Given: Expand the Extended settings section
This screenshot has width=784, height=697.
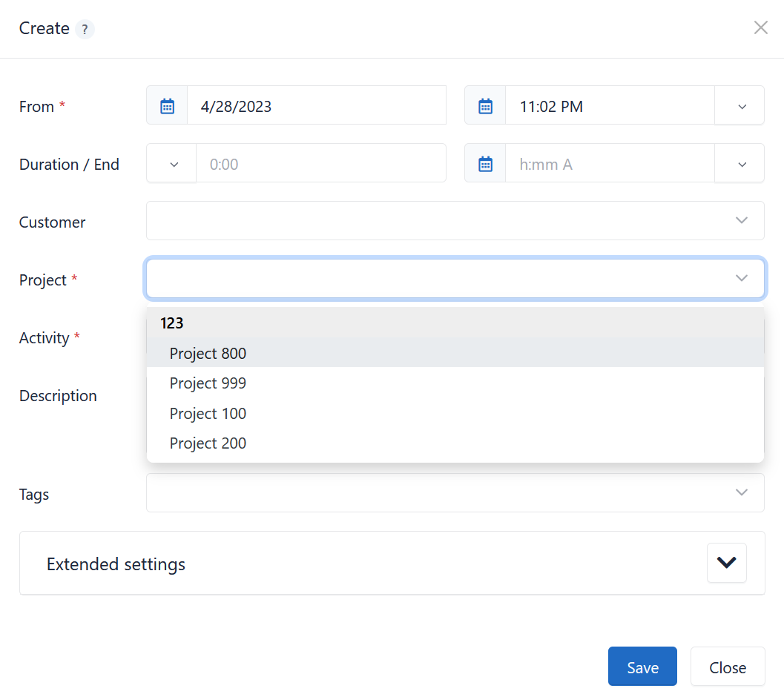Looking at the screenshot, I should tap(726, 563).
